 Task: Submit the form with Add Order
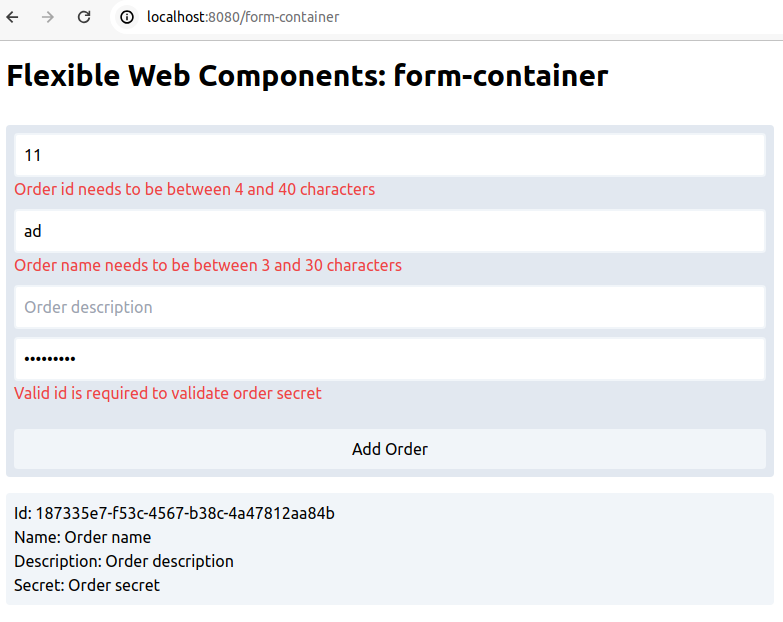tap(390, 449)
